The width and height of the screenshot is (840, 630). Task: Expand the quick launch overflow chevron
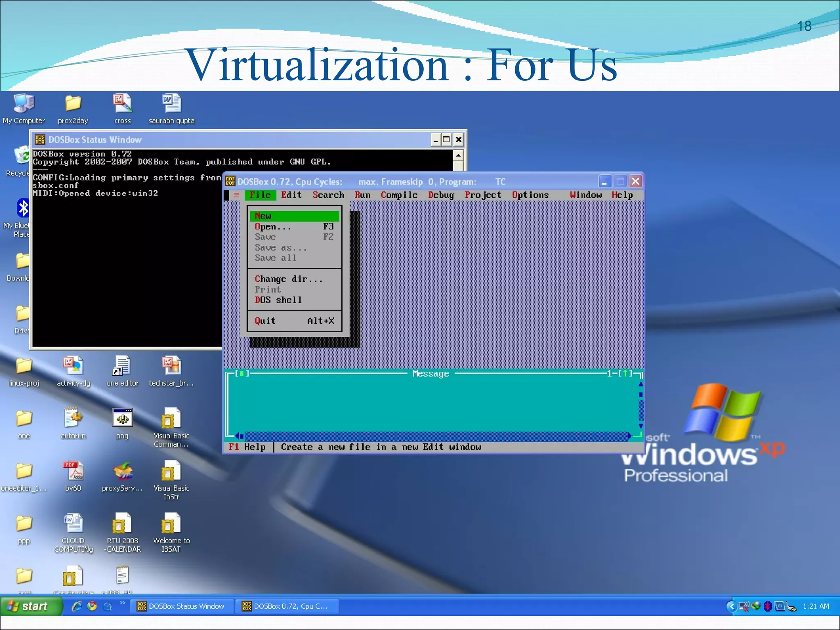point(122,603)
